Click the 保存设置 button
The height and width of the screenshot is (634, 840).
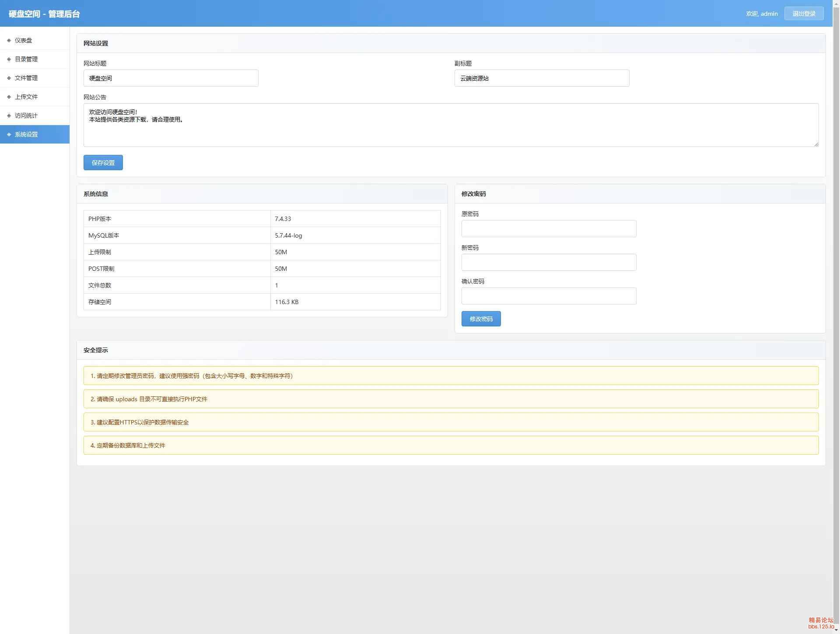tap(103, 162)
